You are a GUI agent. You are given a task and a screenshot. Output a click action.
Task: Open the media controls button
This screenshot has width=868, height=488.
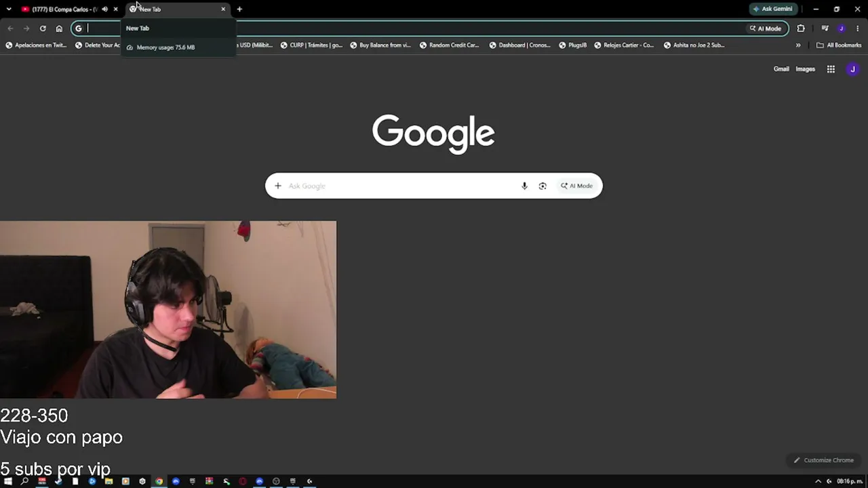(825, 28)
